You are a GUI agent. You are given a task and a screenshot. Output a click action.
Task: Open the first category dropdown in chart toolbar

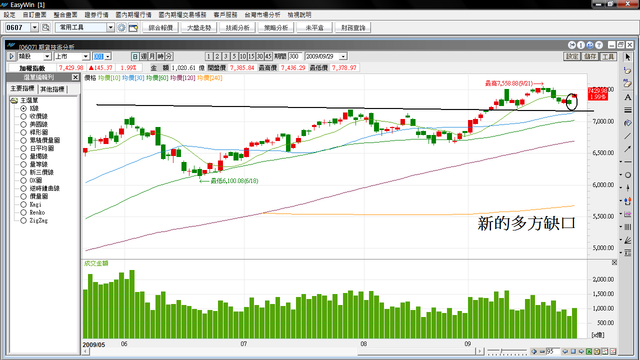coord(47,56)
